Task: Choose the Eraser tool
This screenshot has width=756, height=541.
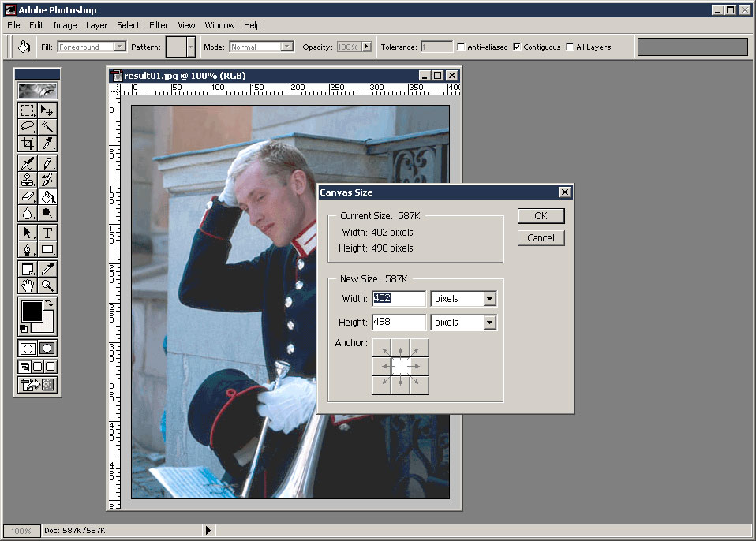Action: 28,196
